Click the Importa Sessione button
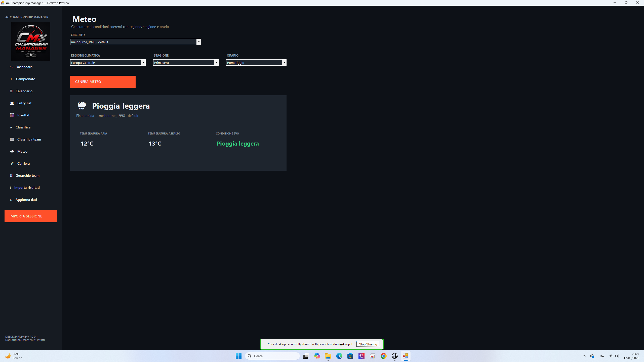This screenshot has height=362, width=644. coord(31,216)
